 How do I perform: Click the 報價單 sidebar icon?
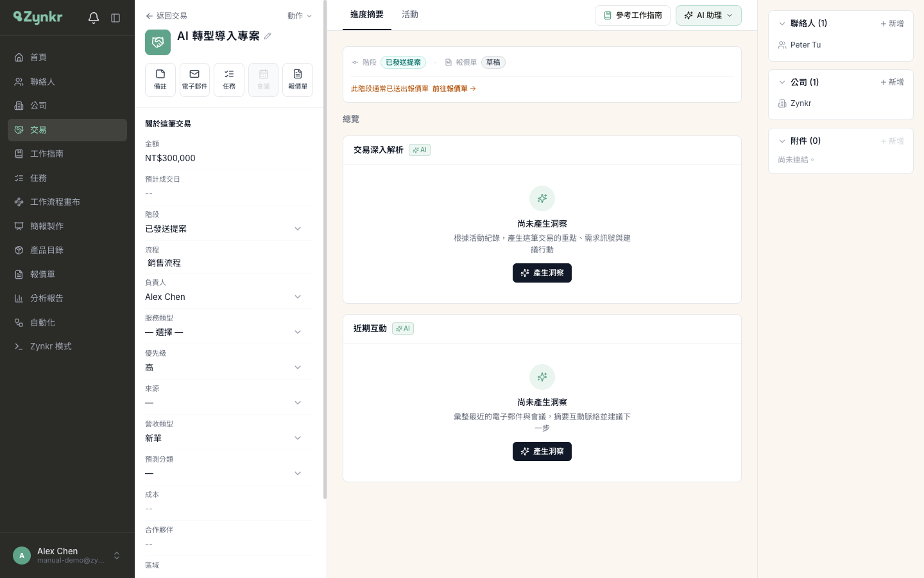[19, 274]
